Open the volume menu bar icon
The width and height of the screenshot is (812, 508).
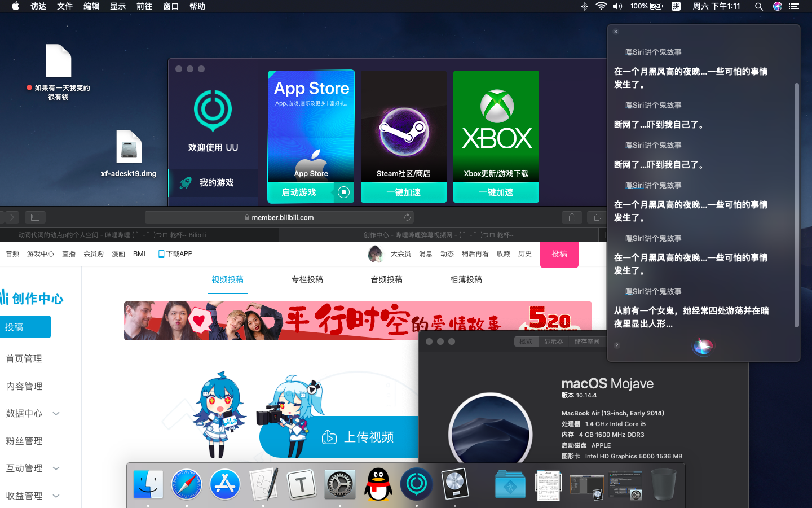click(x=617, y=6)
